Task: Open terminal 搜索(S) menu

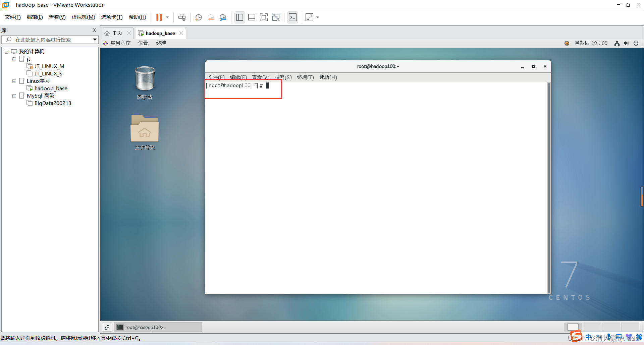Action: (283, 77)
